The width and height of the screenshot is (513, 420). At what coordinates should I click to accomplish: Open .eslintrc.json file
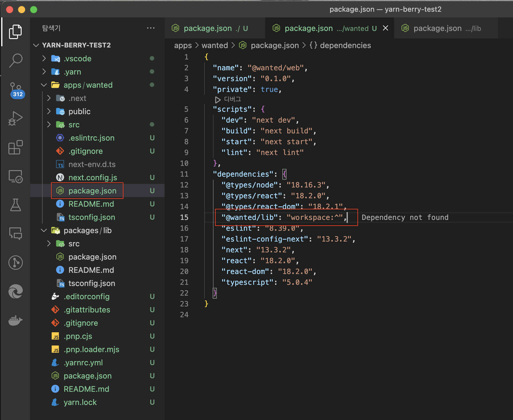97,138
